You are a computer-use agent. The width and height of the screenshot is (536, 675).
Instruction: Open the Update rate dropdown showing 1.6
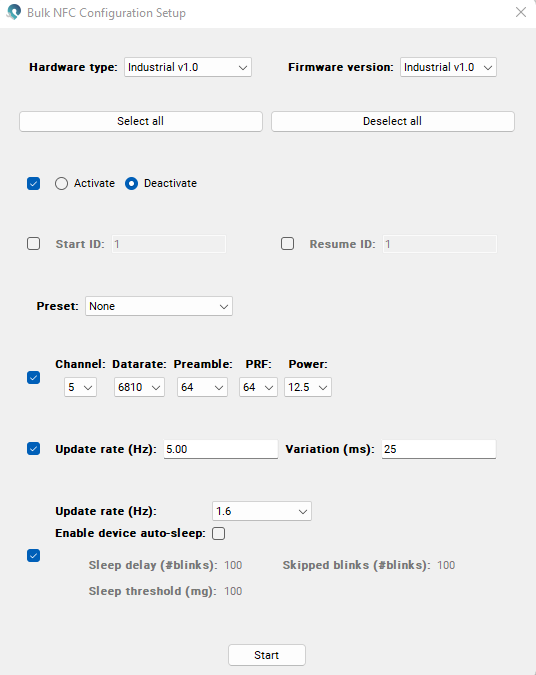262,511
